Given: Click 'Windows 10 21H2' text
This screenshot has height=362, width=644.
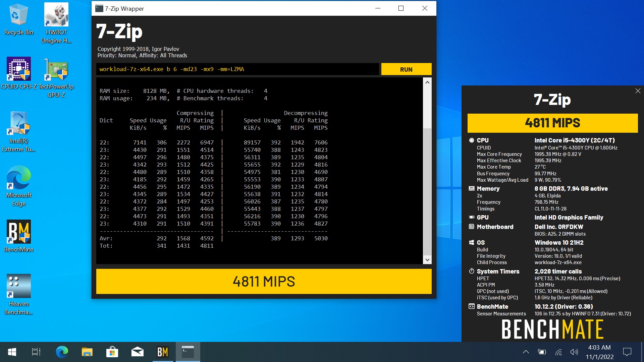Looking at the screenshot, I should click(x=559, y=242).
